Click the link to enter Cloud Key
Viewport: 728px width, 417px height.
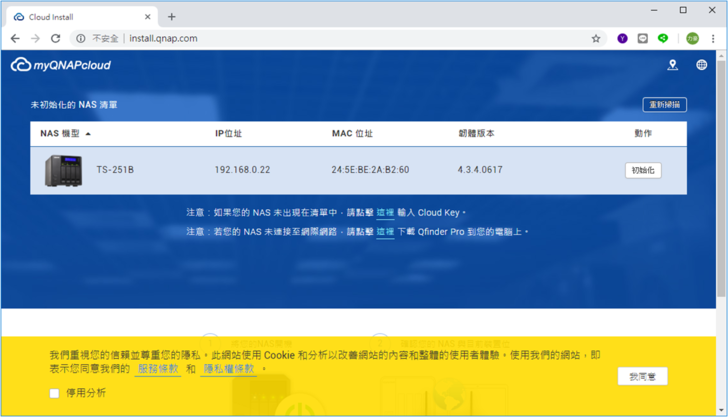[385, 213]
